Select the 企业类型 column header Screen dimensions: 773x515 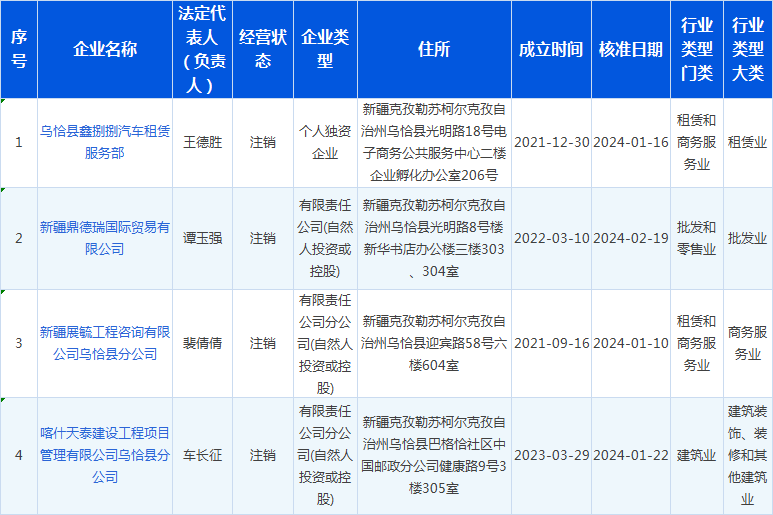pos(325,49)
